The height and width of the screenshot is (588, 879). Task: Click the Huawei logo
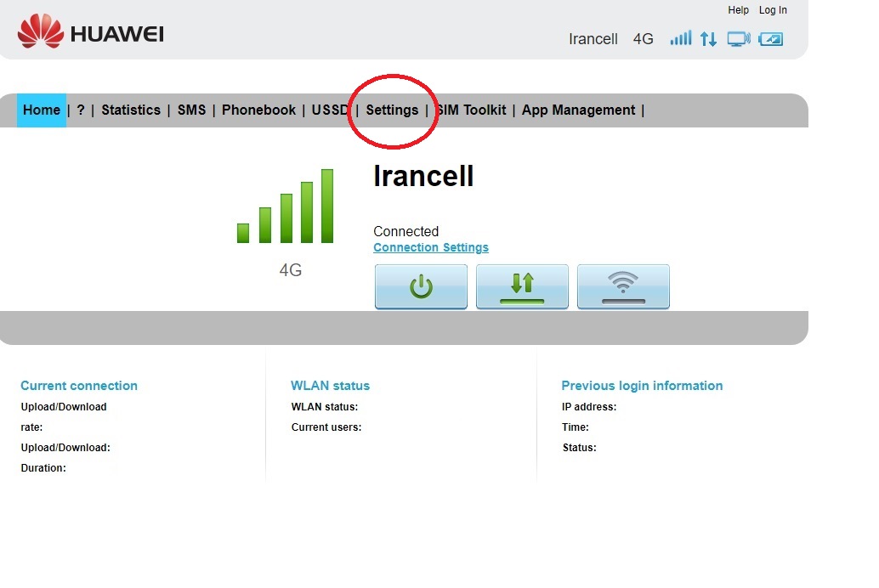[x=91, y=32]
